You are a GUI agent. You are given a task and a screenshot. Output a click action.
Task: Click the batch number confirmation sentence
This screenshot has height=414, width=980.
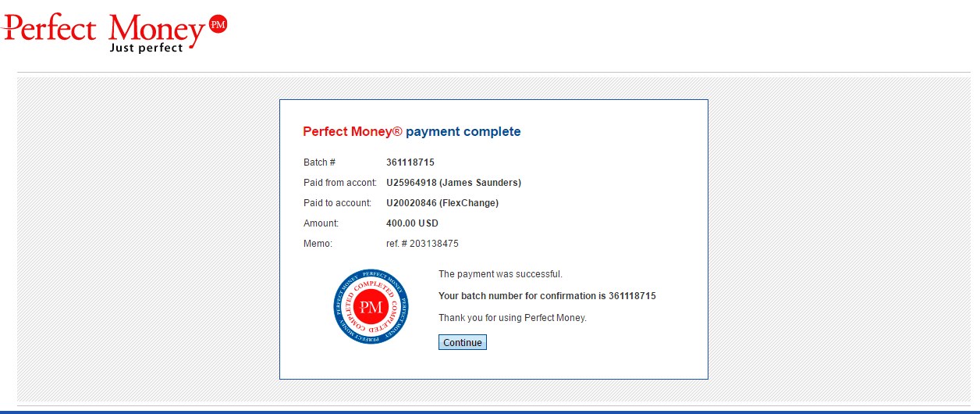coord(547,296)
